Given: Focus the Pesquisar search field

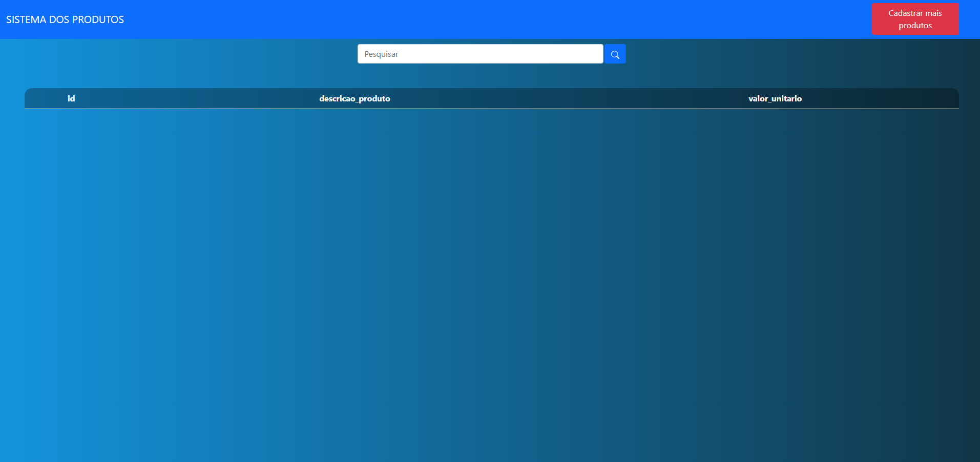Looking at the screenshot, I should (x=480, y=54).
